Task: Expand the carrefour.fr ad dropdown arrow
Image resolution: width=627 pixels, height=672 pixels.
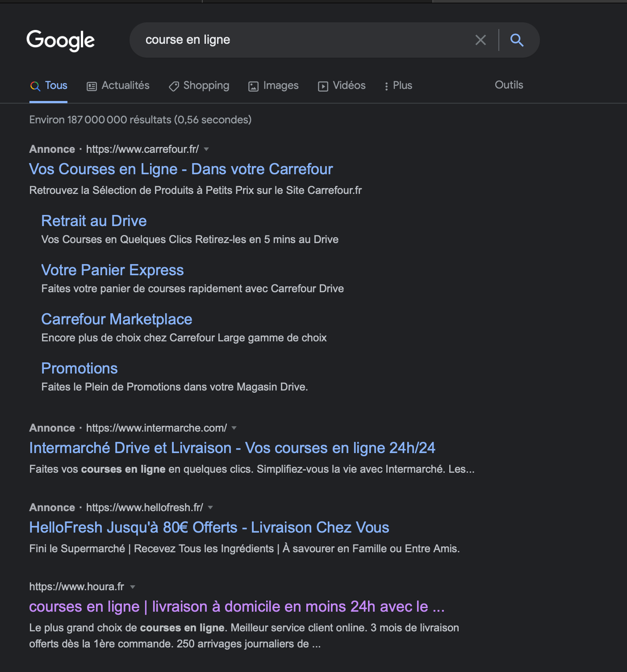Action: 206,149
